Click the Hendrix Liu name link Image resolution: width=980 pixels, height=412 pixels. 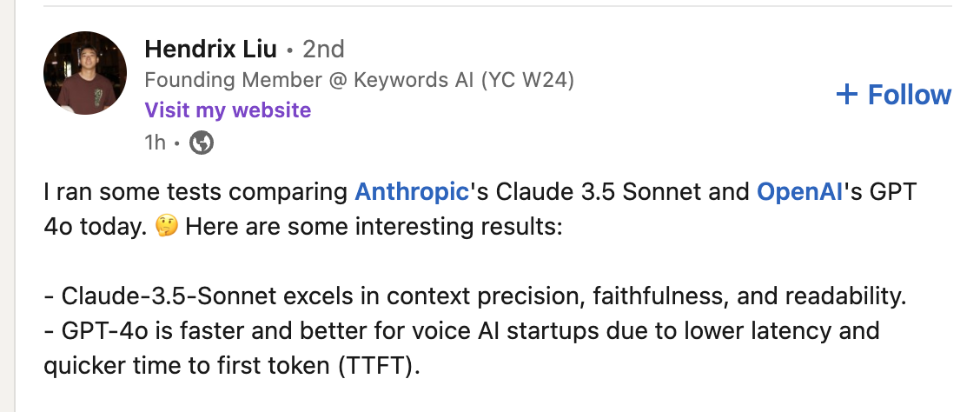coord(210,49)
